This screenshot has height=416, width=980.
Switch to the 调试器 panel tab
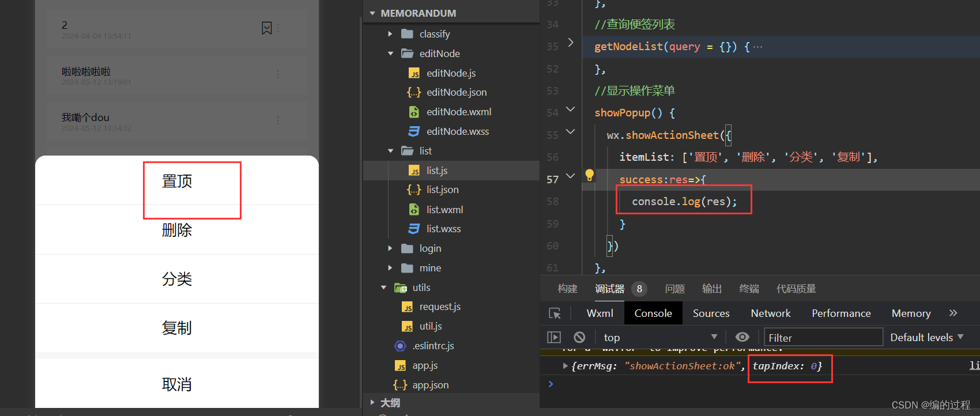coord(610,289)
